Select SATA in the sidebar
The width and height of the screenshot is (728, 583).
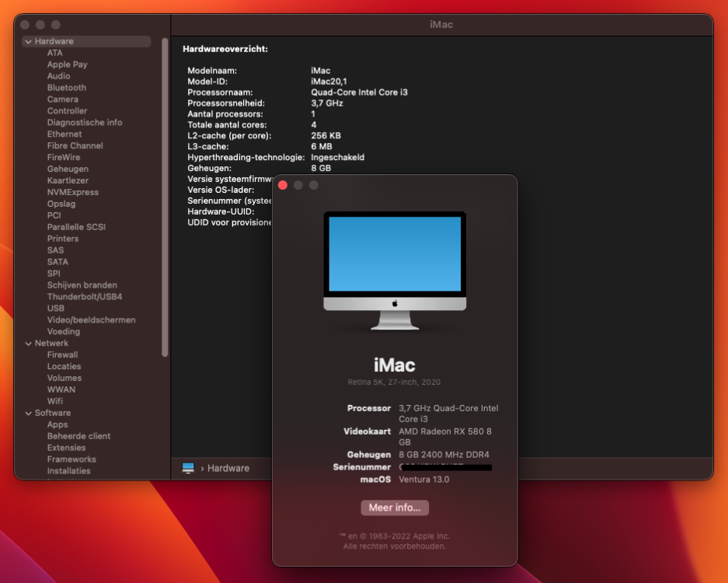tap(57, 262)
